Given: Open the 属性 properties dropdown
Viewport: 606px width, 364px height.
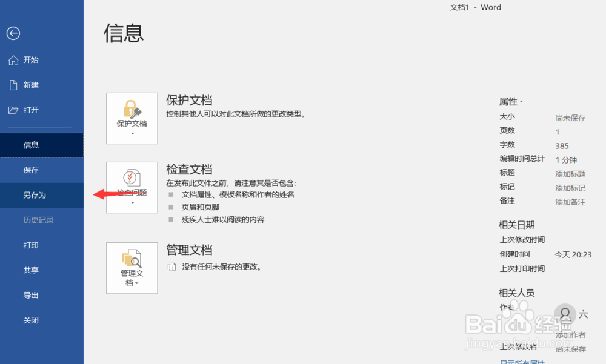Looking at the screenshot, I should pyautogui.click(x=511, y=101).
